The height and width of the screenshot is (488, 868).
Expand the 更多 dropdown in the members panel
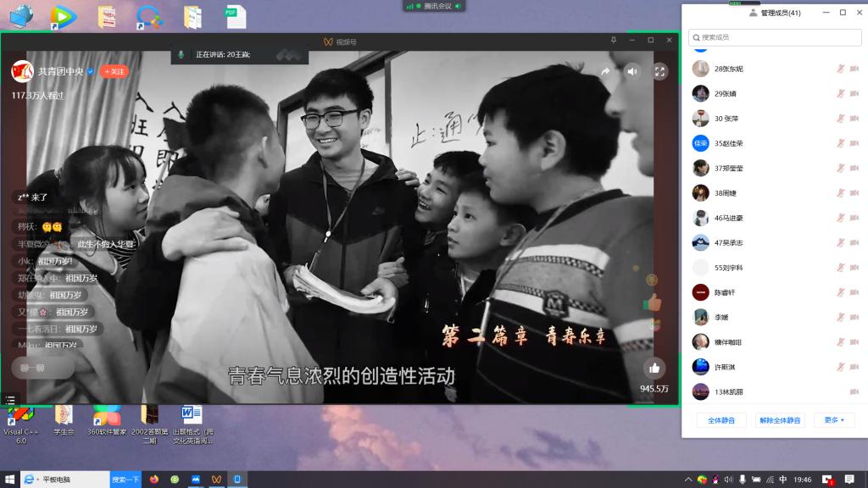click(834, 420)
